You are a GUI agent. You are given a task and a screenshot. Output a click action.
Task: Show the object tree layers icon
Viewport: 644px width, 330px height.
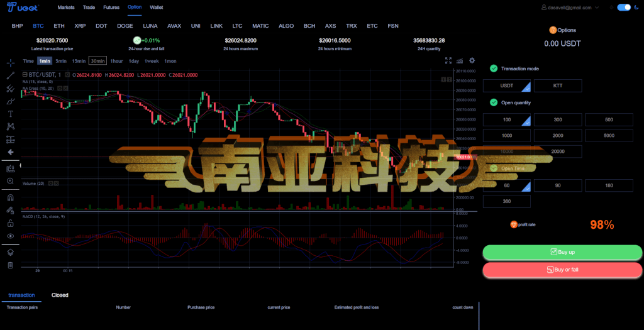[11, 253]
